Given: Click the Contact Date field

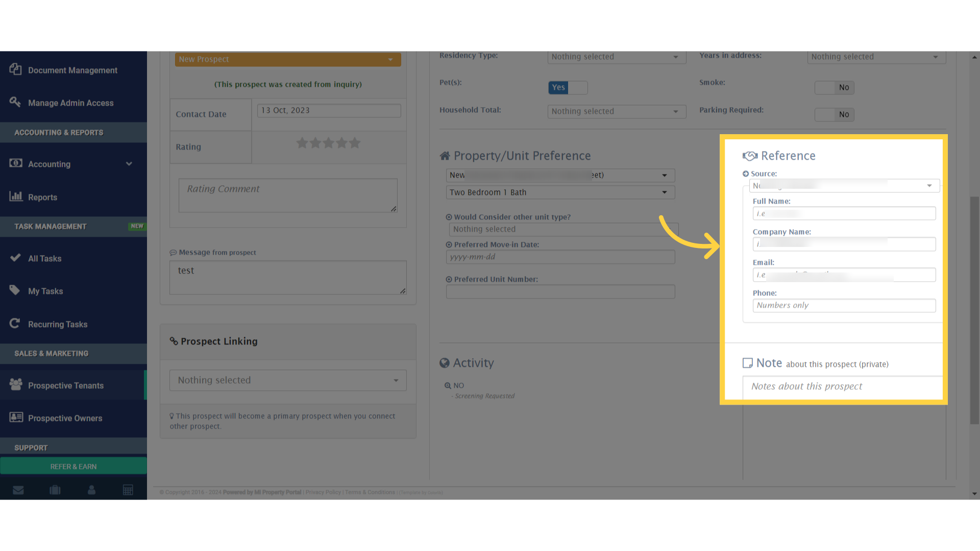Looking at the screenshot, I should 329,111.
